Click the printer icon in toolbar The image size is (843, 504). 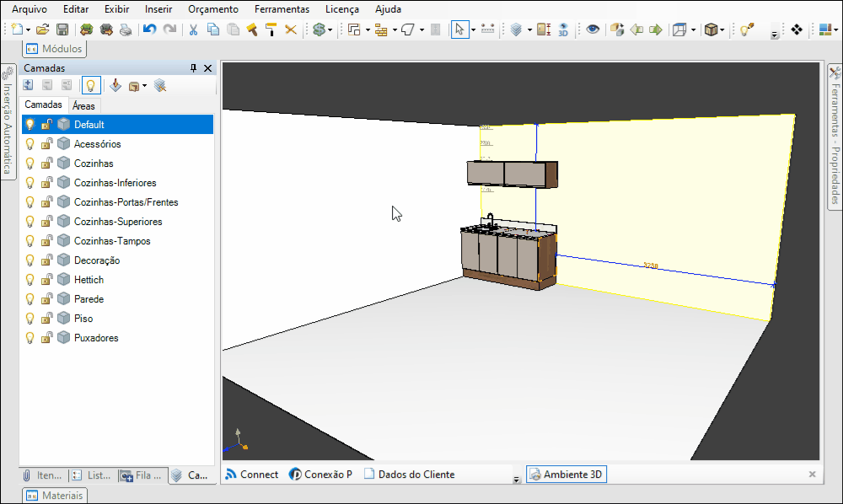126,29
